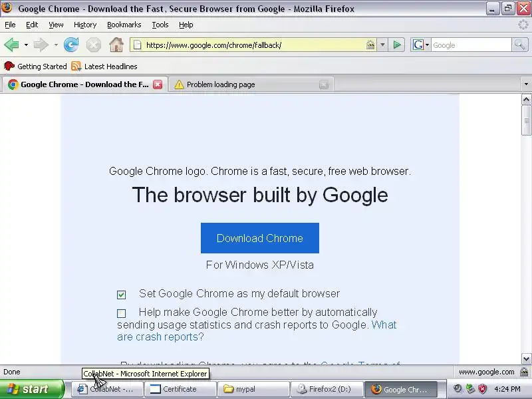This screenshot has height=399, width=532.
Task: Click the search magnifier button
Action: click(x=520, y=45)
